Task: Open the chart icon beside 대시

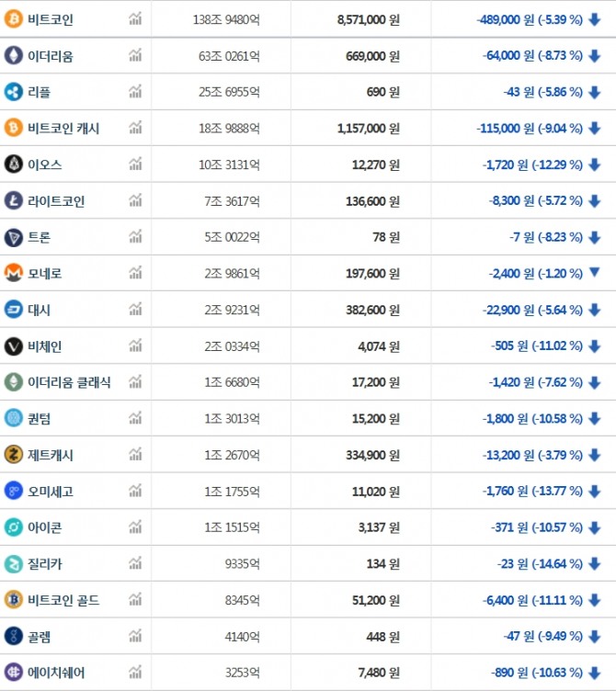Action: coord(135,310)
